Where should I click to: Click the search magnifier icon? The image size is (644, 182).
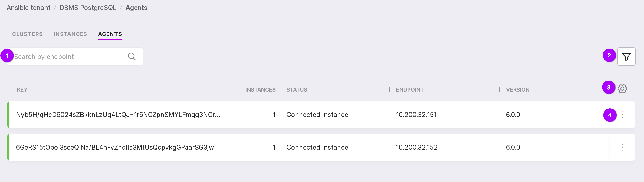pyautogui.click(x=132, y=57)
